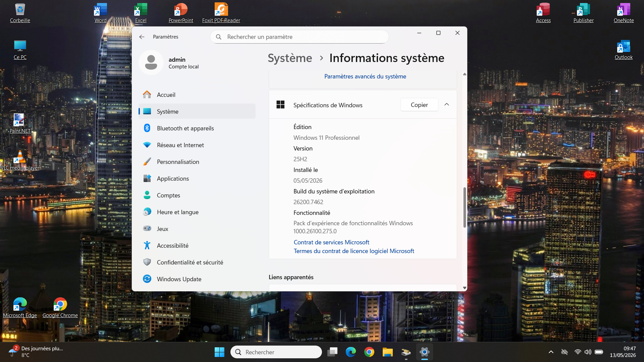This screenshot has width=644, height=362.
Task: Open the Corbeille recycle bin icon
Action: 20,13
